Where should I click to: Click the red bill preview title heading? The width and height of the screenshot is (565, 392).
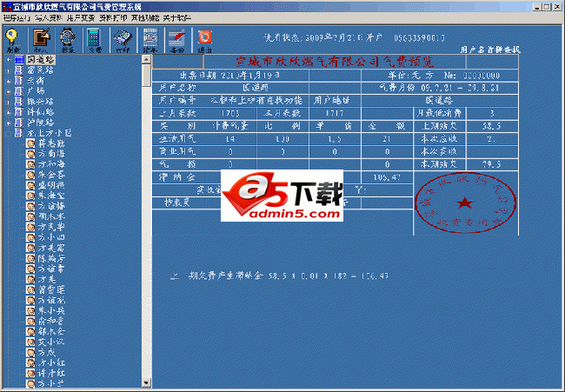(335, 62)
